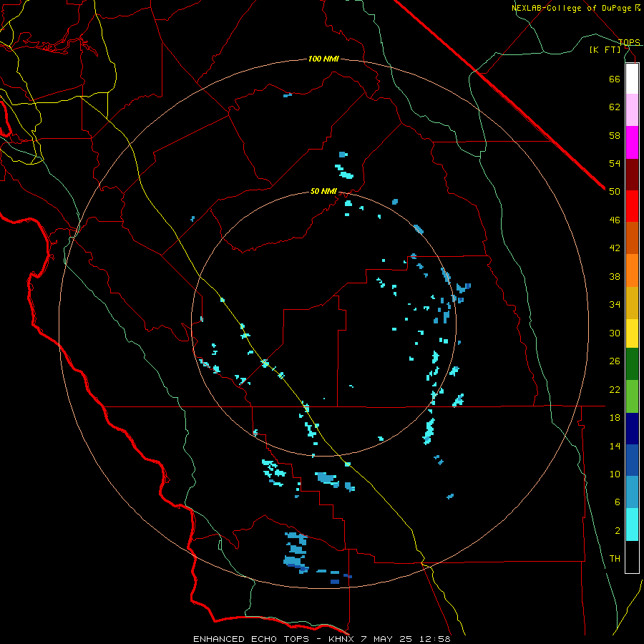Click legend value "2"
This screenshot has width=644, height=644.
point(618,531)
